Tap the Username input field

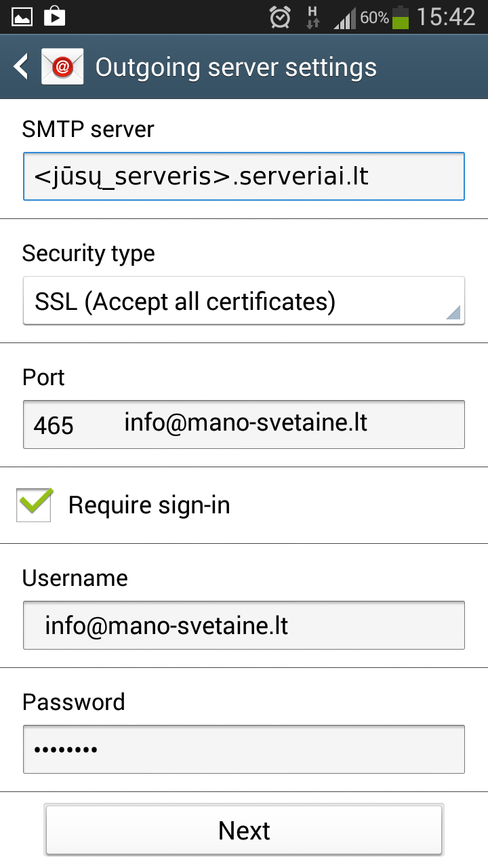point(243,625)
